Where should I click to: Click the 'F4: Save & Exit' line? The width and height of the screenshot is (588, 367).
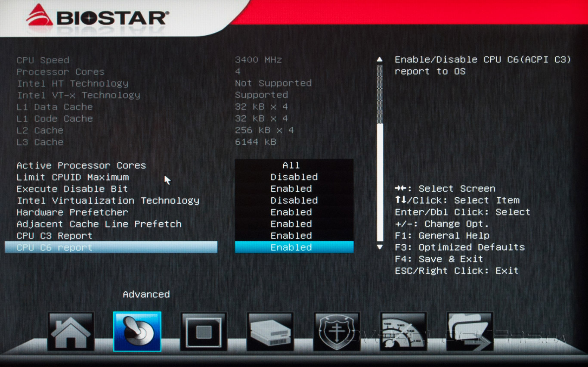tap(439, 259)
